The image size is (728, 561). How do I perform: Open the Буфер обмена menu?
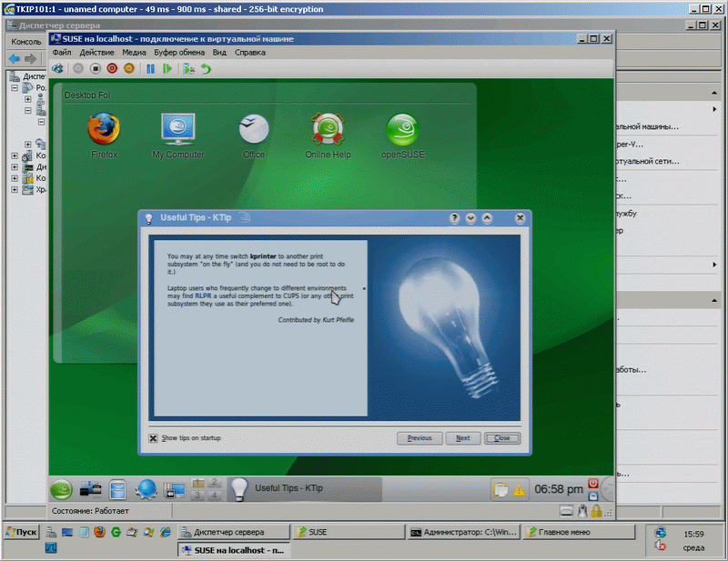coord(179,53)
